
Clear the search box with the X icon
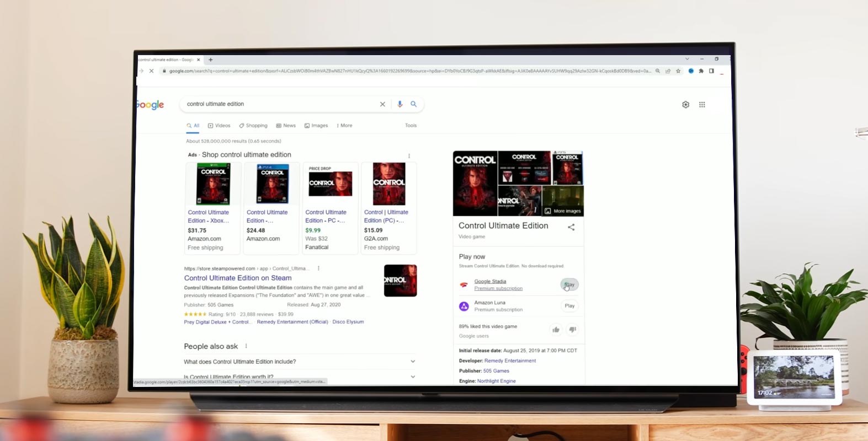pos(382,104)
